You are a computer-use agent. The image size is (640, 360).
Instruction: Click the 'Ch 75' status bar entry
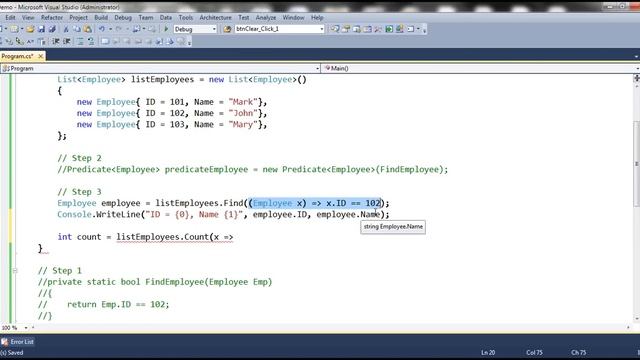[579, 353]
